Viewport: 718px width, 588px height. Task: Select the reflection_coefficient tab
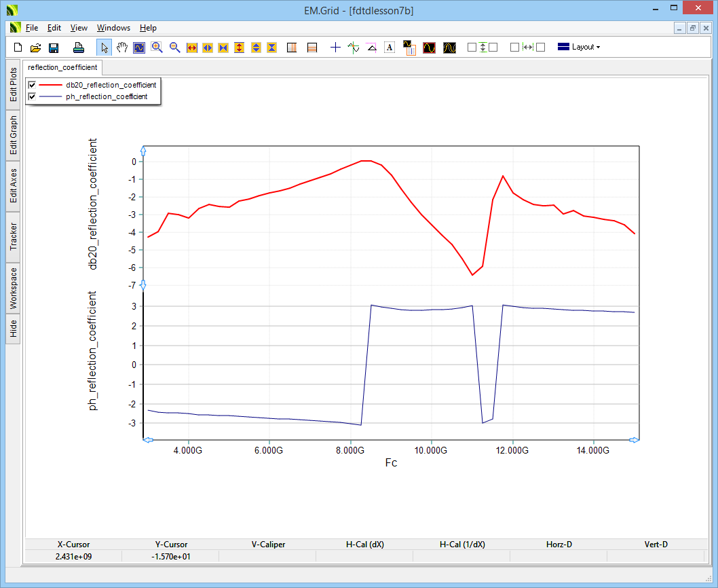point(63,67)
